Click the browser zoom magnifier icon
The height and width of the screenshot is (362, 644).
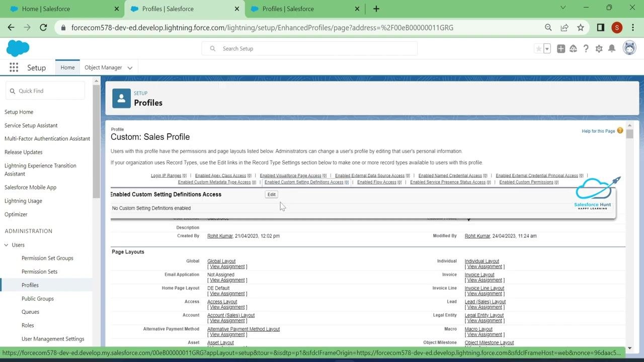pos(548,28)
